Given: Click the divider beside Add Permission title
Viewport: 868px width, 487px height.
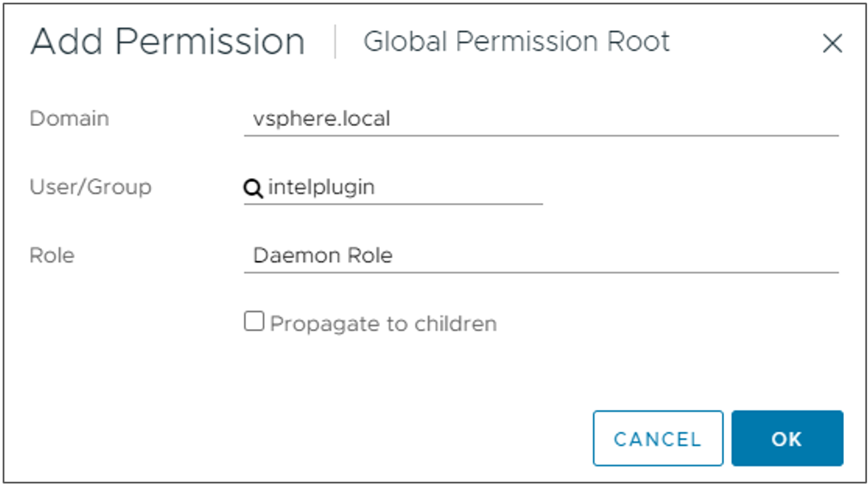Looking at the screenshot, I should (x=335, y=42).
